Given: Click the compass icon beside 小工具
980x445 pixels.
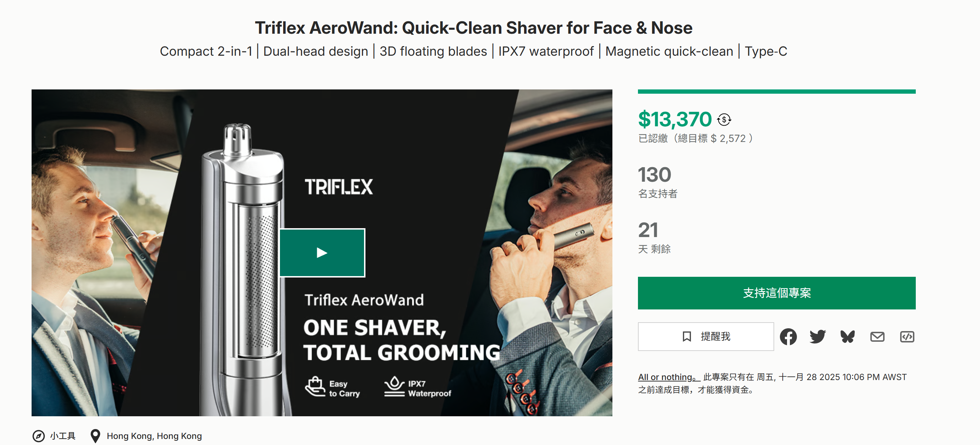Looking at the screenshot, I should coord(38,436).
